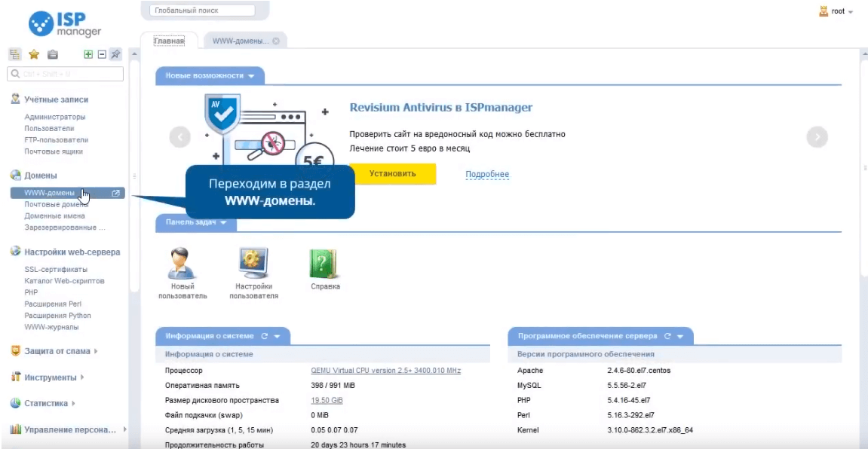Click the Управление персона... section icon
Viewport: 868px width, 449px height.
(x=16, y=429)
